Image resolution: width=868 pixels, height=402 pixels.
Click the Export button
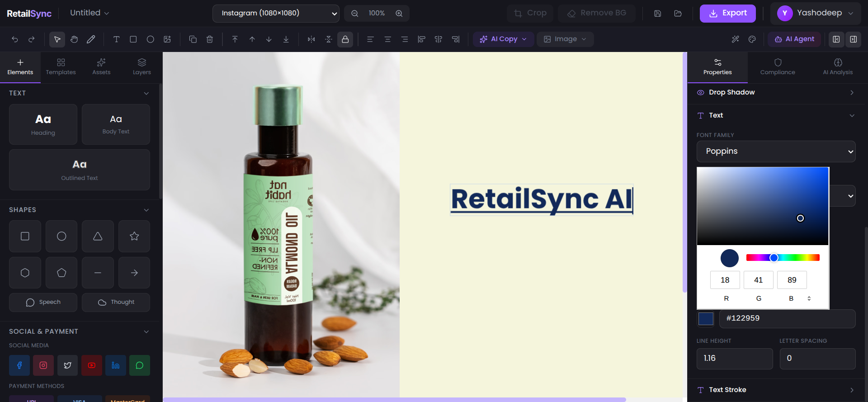(728, 14)
